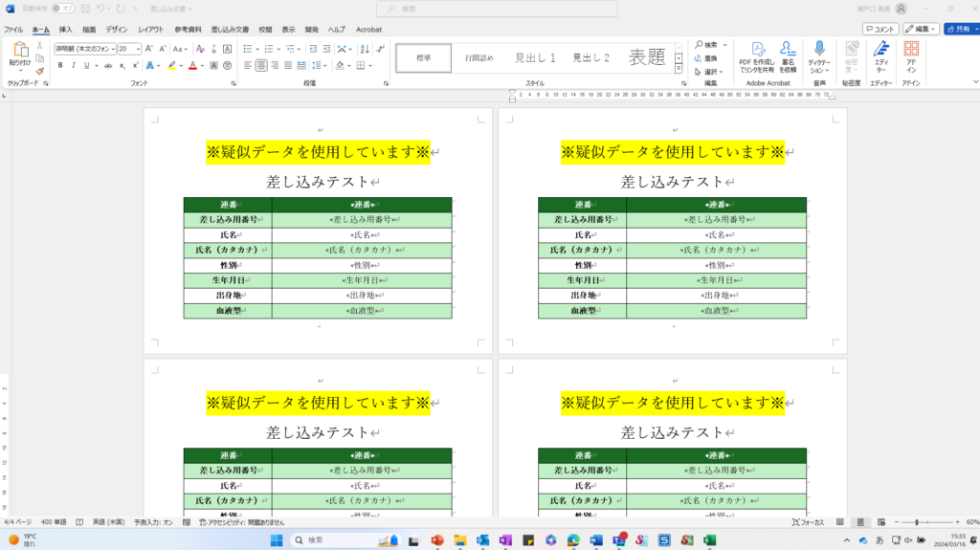Toggle character shading
Screen dimensions: 980x550
point(213,66)
